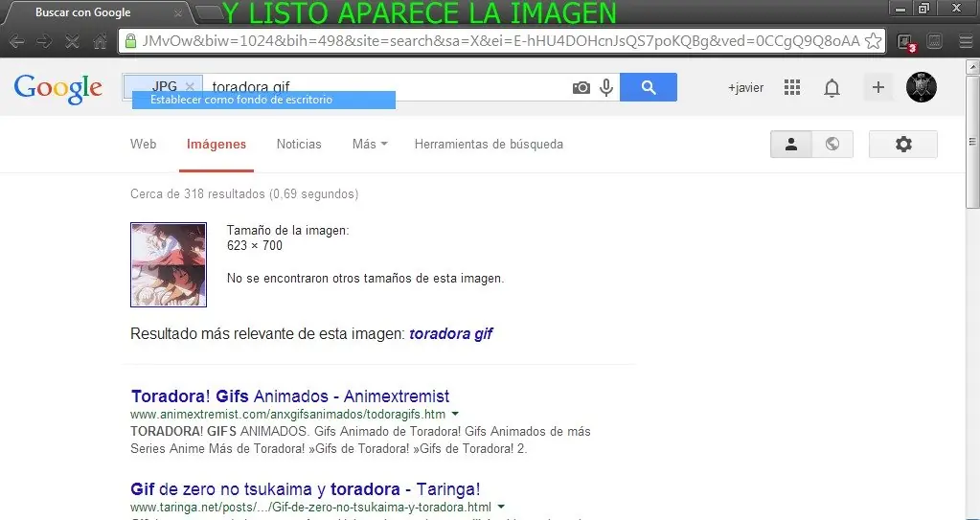Open +javier profile link
The height and width of the screenshot is (520, 980).
coord(745,88)
